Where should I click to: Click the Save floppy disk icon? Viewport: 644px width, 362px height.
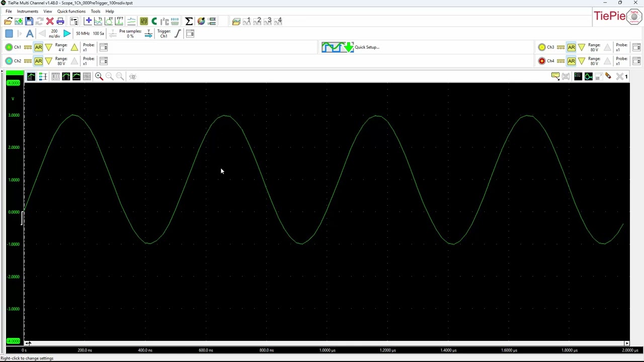(x=29, y=21)
